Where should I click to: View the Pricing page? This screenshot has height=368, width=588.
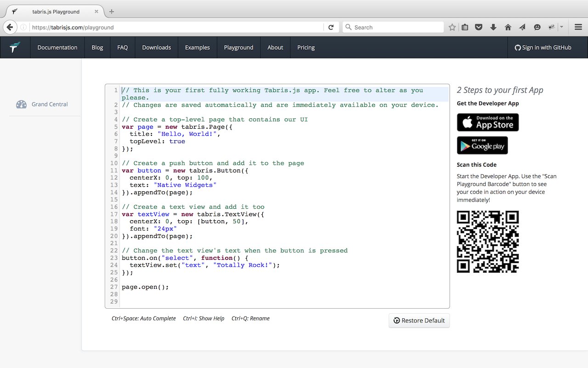[306, 47]
